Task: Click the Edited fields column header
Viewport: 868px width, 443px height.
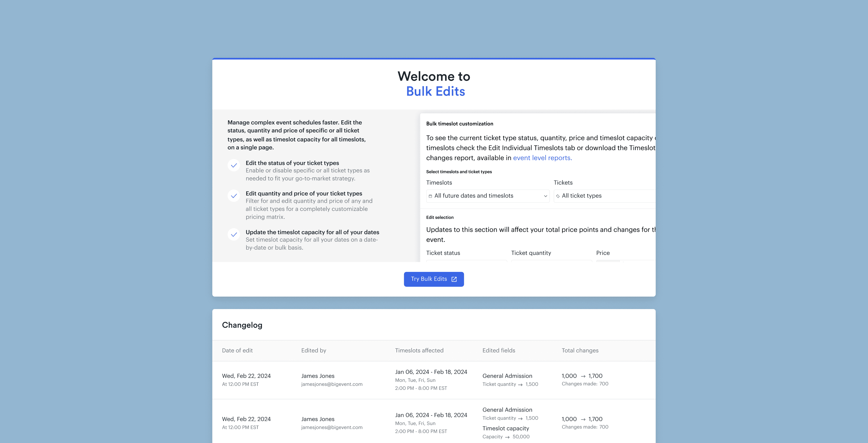Action: pos(498,350)
